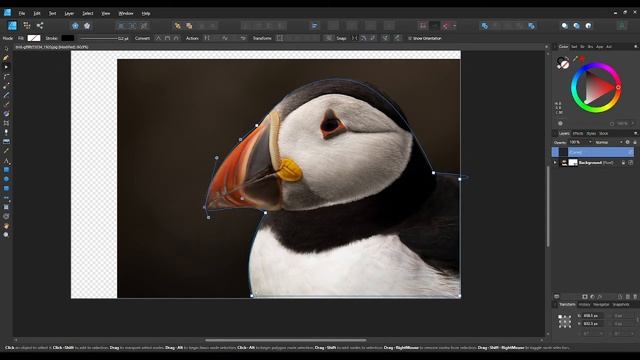Click the Fill color swatch in context bar
Image resolution: width=640 pixels, height=360 pixels.
[x=34, y=38]
